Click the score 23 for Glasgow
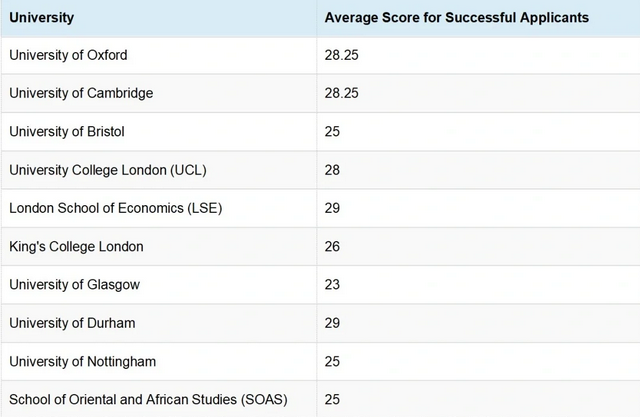The height and width of the screenshot is (417, 640). click(x=332, y=285)
